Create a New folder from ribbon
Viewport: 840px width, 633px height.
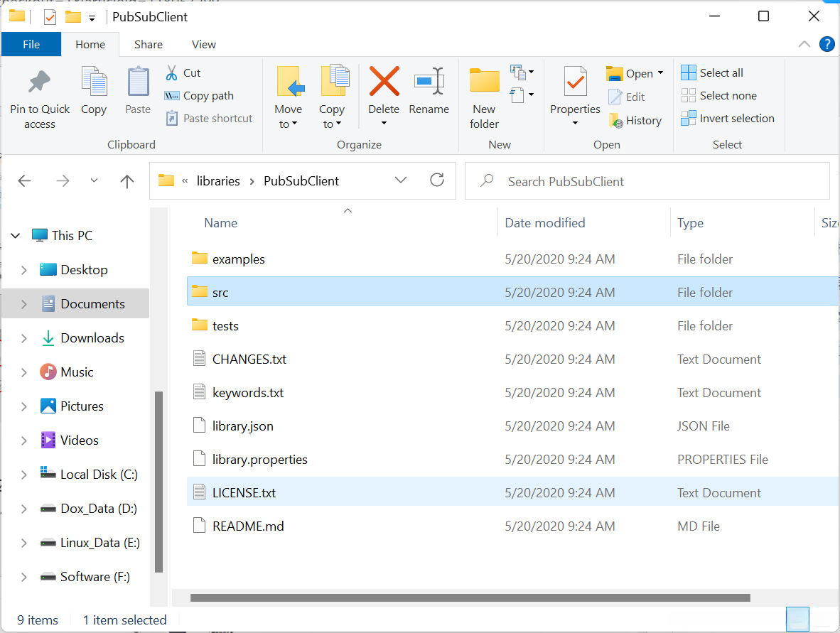[x=484, y=98]
